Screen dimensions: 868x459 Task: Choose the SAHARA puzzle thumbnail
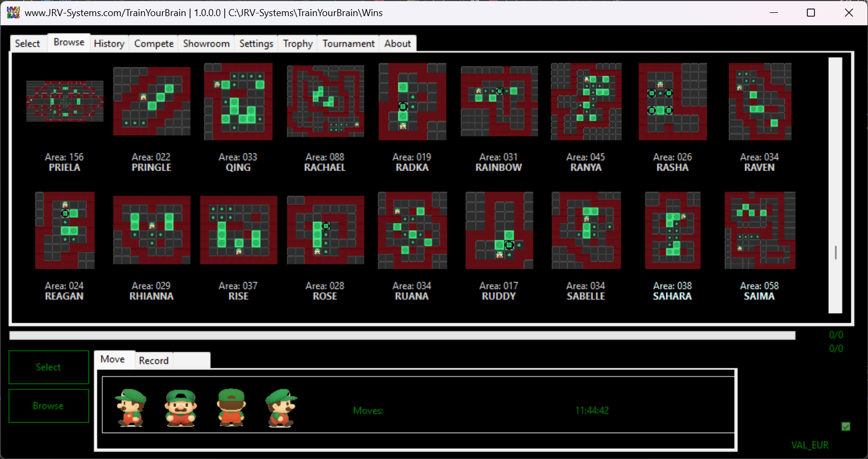click(x=673, y=230)
